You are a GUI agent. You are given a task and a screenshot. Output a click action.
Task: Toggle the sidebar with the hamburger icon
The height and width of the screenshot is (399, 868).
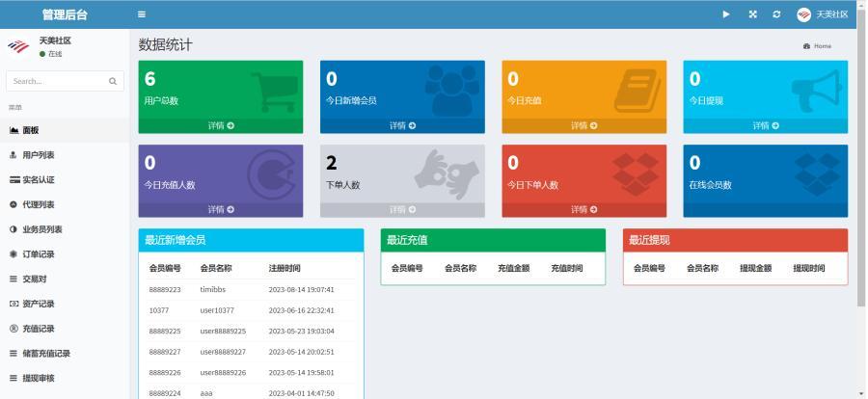click(142, 14)
